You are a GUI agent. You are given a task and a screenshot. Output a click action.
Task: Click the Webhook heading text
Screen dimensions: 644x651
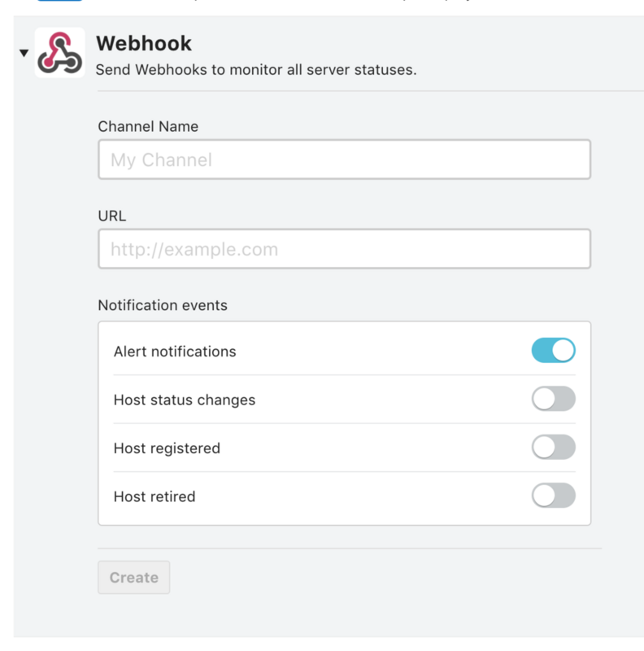tap(144, 43)
